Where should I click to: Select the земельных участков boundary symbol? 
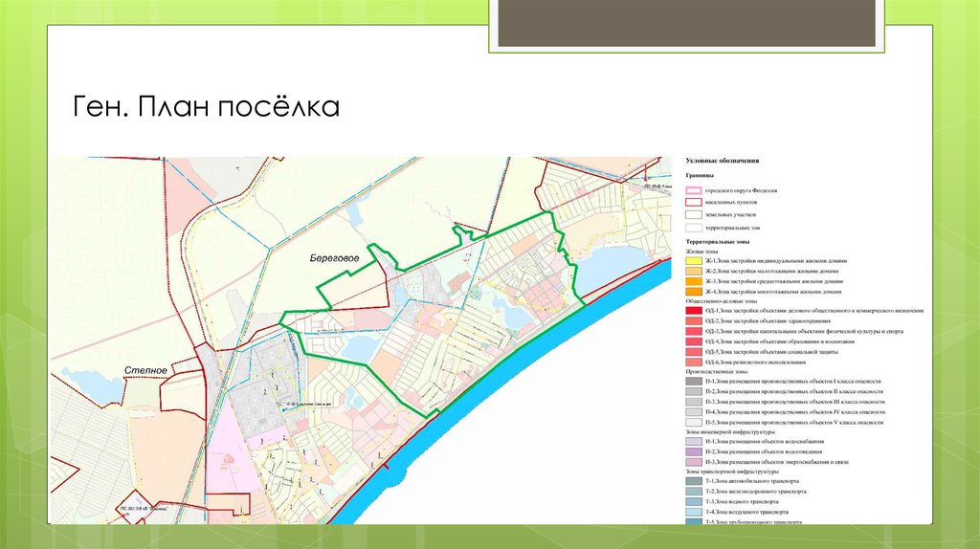694,216
